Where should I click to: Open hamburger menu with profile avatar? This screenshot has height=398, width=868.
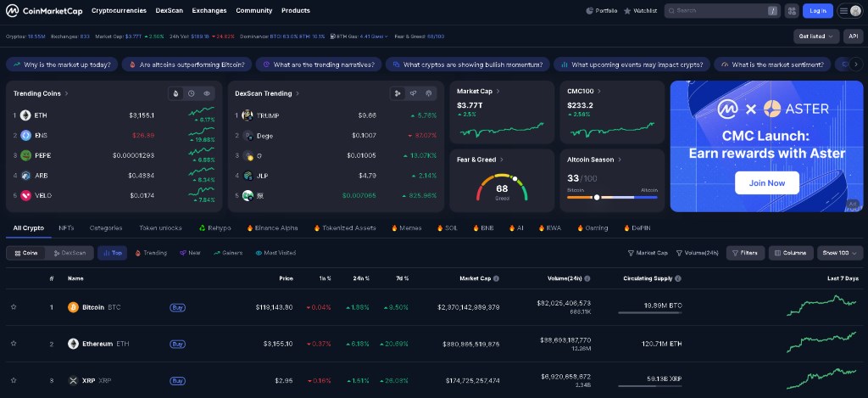coord(849,10)
